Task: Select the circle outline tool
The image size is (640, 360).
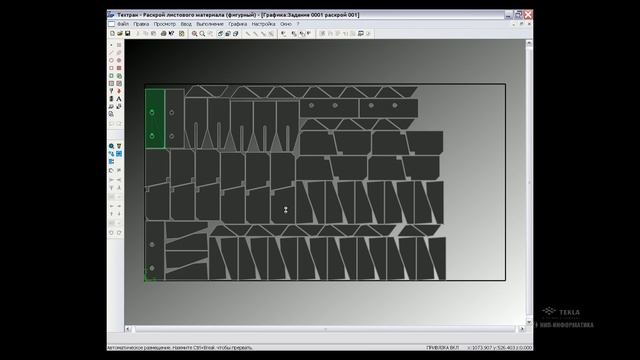Action: click(111, 60)
